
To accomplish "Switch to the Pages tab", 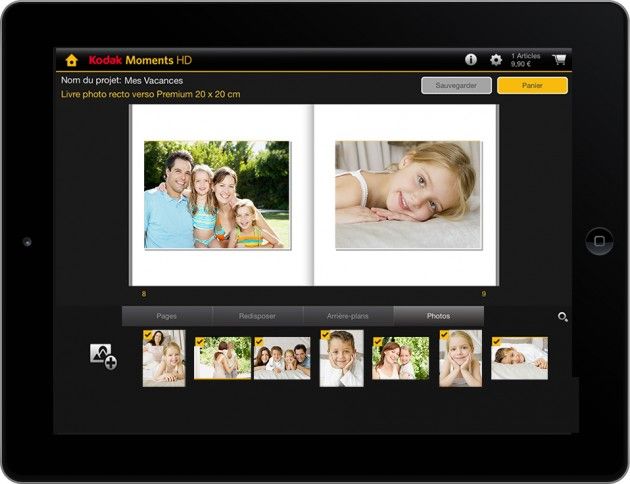I will click(167, 316).
